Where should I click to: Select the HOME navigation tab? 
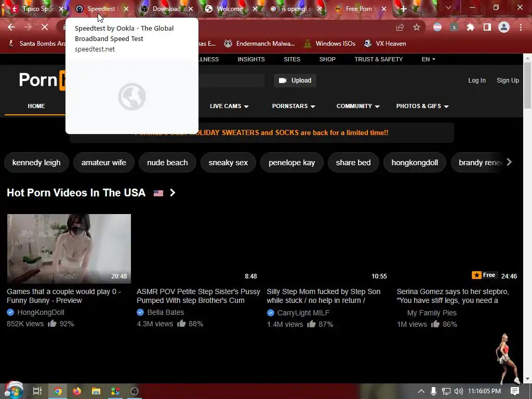pos(36,106)
